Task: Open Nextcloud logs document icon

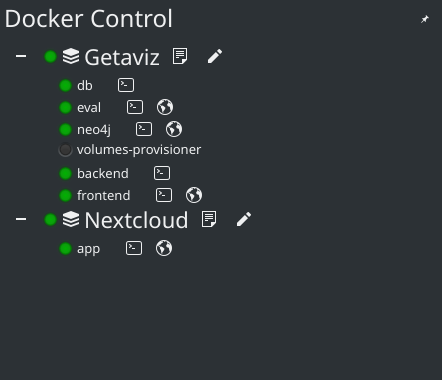Action: click(209, 219)
